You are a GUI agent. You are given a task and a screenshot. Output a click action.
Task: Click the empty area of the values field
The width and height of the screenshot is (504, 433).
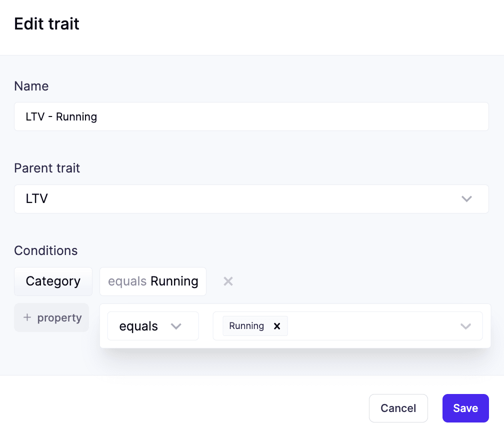pos(370,326)
